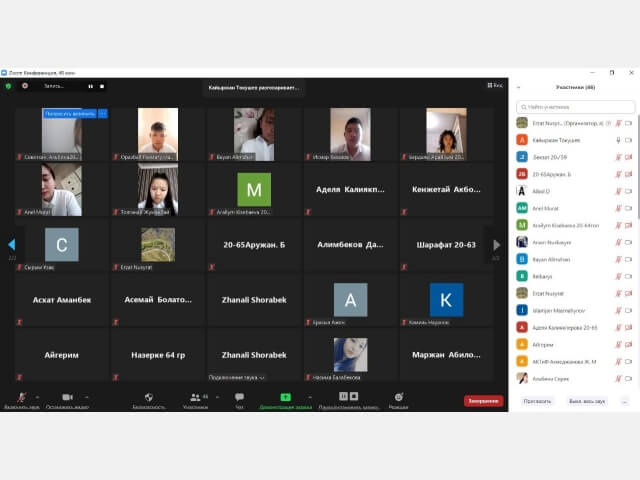
Task: Pause the recording from the top bar
Action: point(90,86)
